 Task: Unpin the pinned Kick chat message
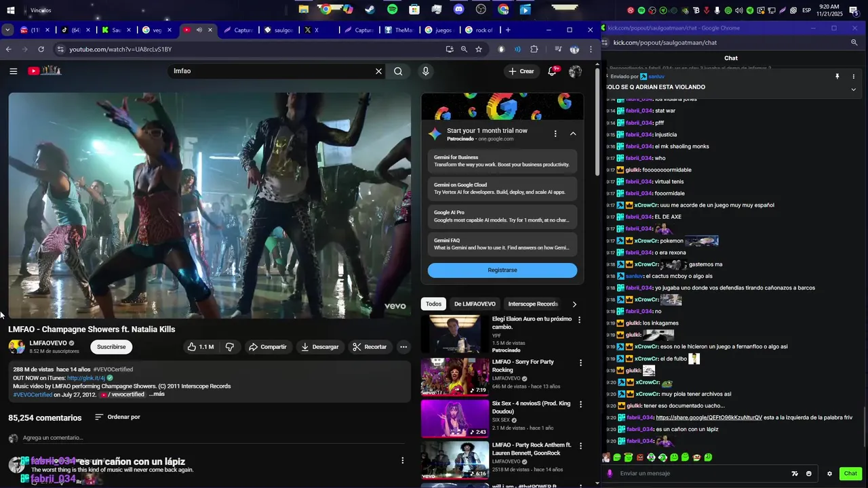[837, 77]
